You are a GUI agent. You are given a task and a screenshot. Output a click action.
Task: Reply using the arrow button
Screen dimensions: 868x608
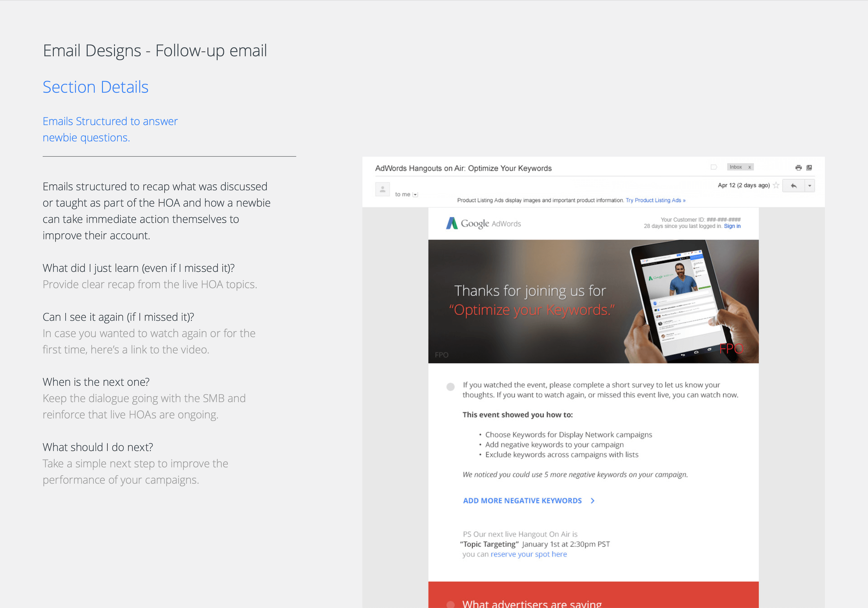(793, 186)
